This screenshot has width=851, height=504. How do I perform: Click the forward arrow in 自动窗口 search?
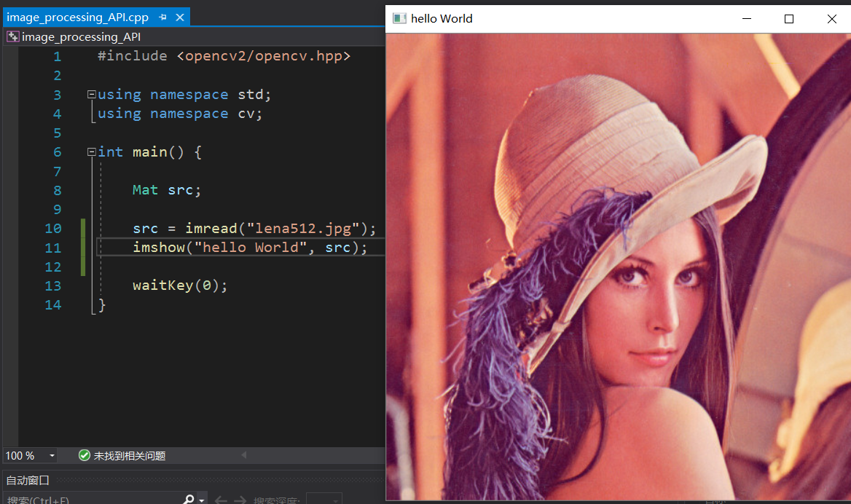(240, 500)
